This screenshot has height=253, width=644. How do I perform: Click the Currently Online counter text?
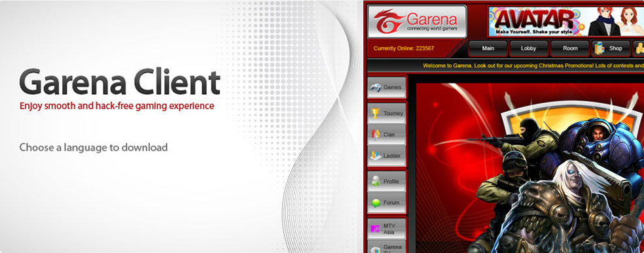[x=404, y=48]
